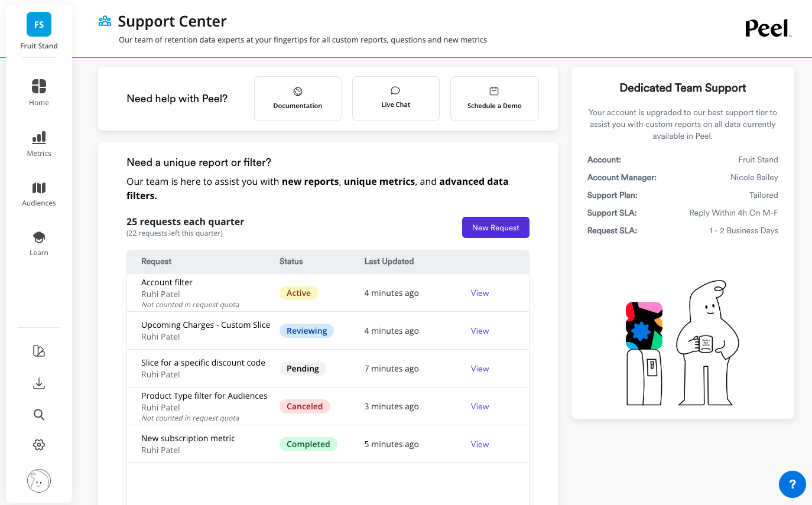The width and height of the screenshot is (812, 505).
Task: Click the user profile avatar at sidebar bottom
Action: (x=39, y=481)
